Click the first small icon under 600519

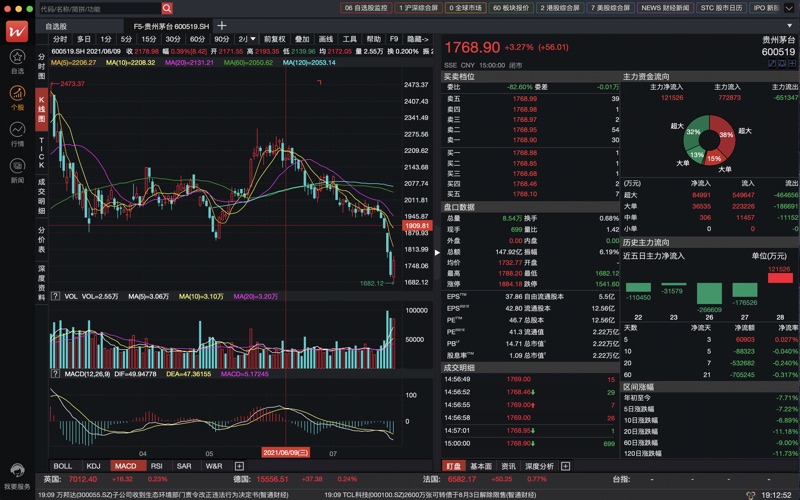(x=772, y=63)
